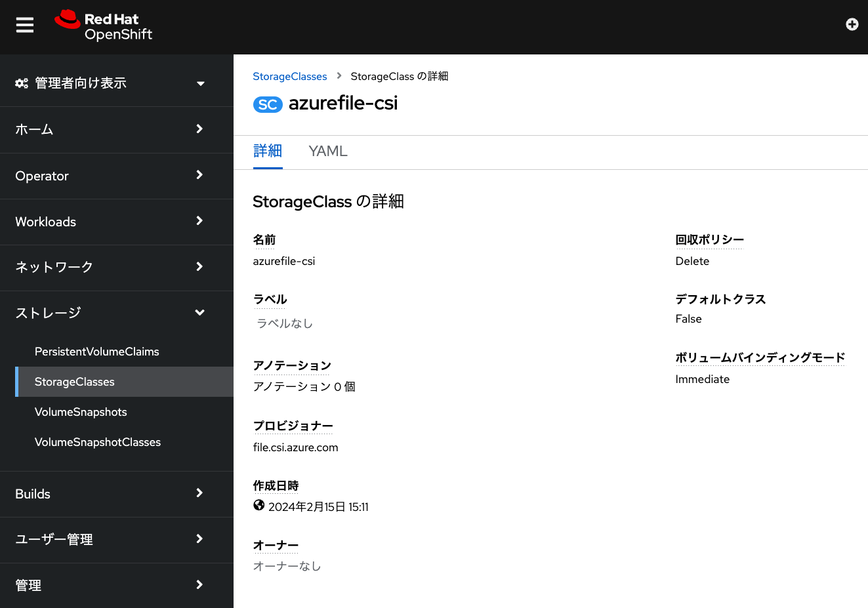868x608 pixels.
Task: Click the SC resource badge icon
Action: (268, 104)
